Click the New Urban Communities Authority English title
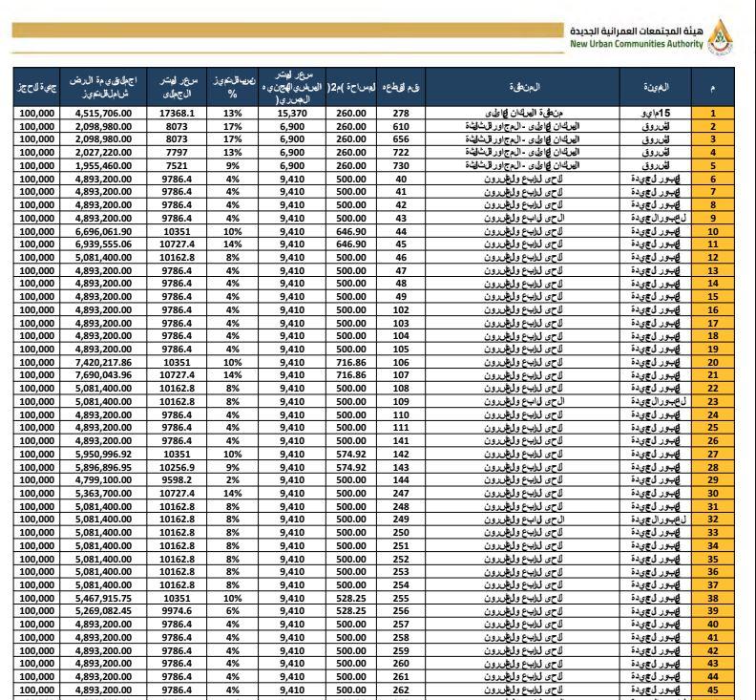The image size is (756, 700). tap(637, 44)
